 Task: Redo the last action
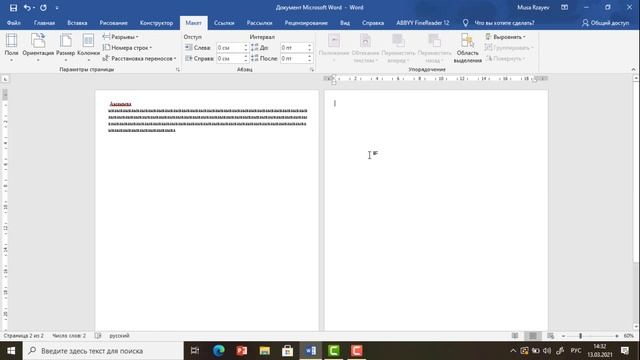click(43, 7)
